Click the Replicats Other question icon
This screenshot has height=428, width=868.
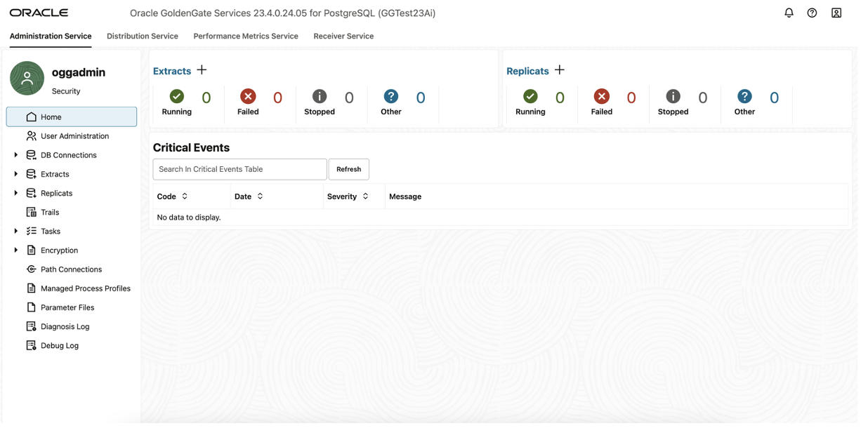(744, 96)
